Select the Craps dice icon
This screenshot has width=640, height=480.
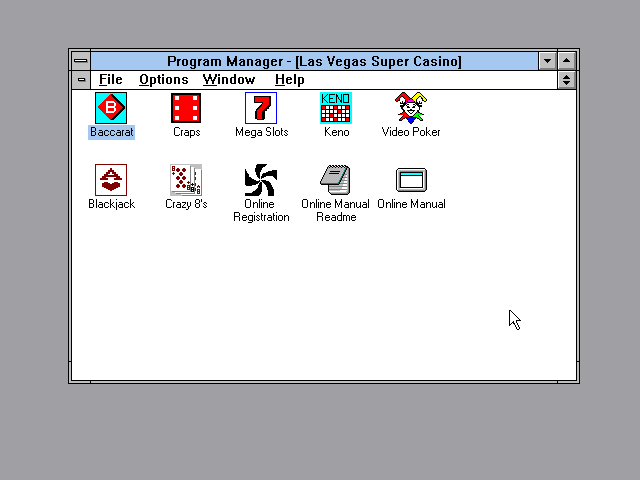186,108
